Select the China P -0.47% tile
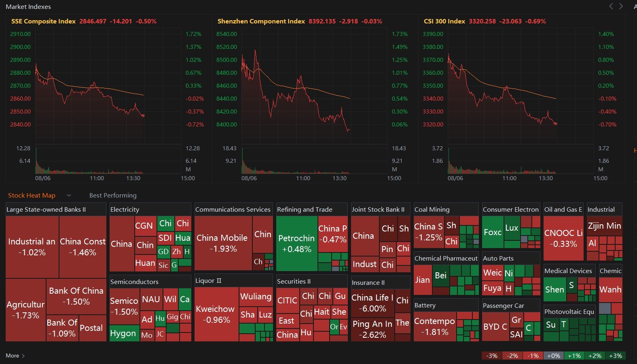The width and height of the screenshot is (637, 364). pyautogui.click(x=332, y=234)
